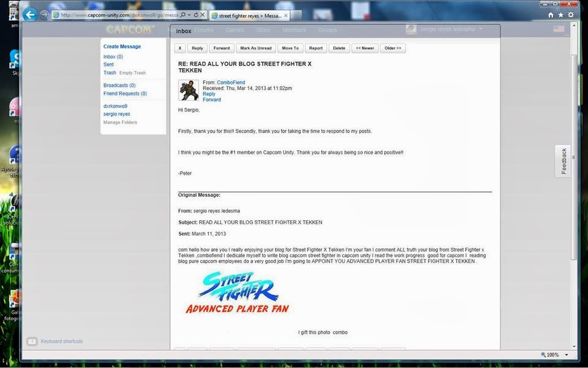This screenshot has height=368, width=588.
Task: Click the Report button
Action: point(316,48)
